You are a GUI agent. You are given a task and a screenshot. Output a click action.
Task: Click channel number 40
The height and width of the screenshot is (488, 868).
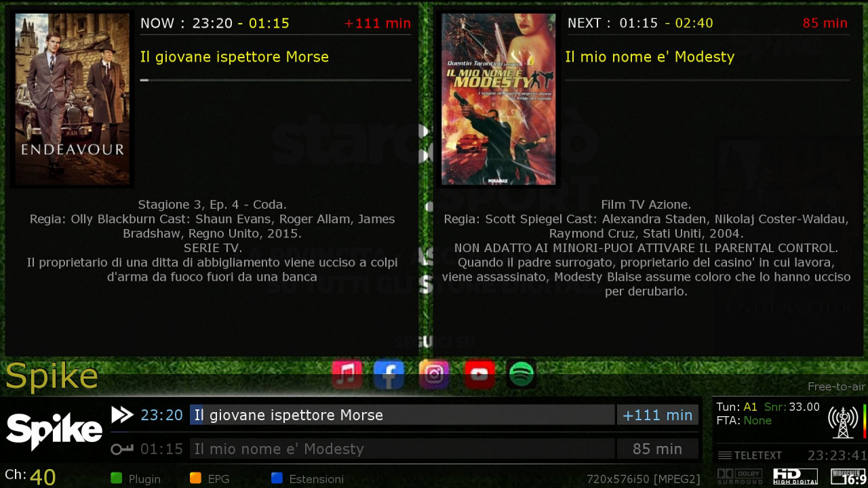[43, 476]
